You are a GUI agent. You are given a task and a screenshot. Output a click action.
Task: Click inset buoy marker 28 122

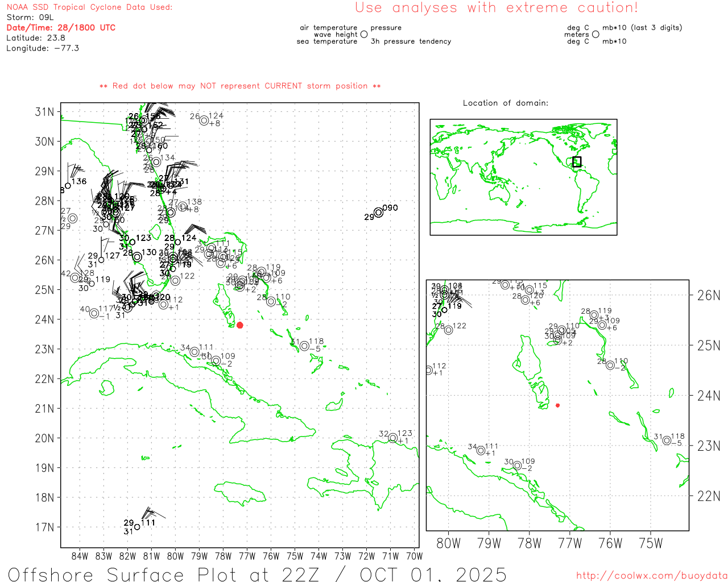(448, 330)
